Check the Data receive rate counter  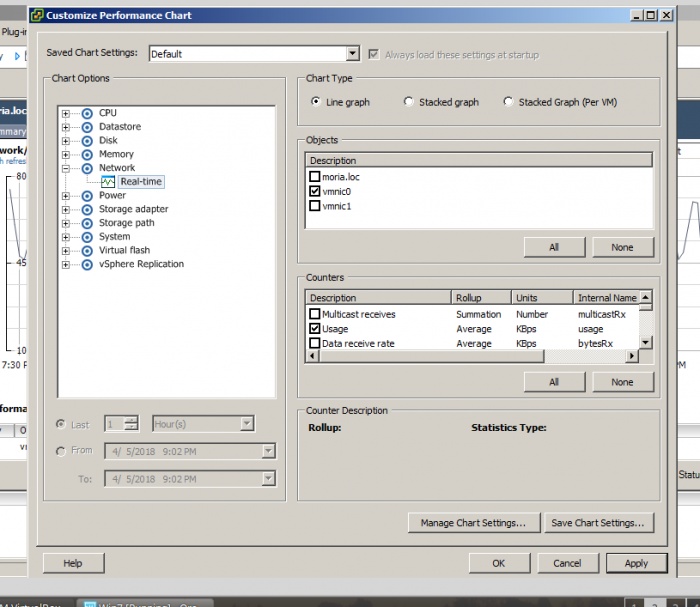tap(315, 343)
